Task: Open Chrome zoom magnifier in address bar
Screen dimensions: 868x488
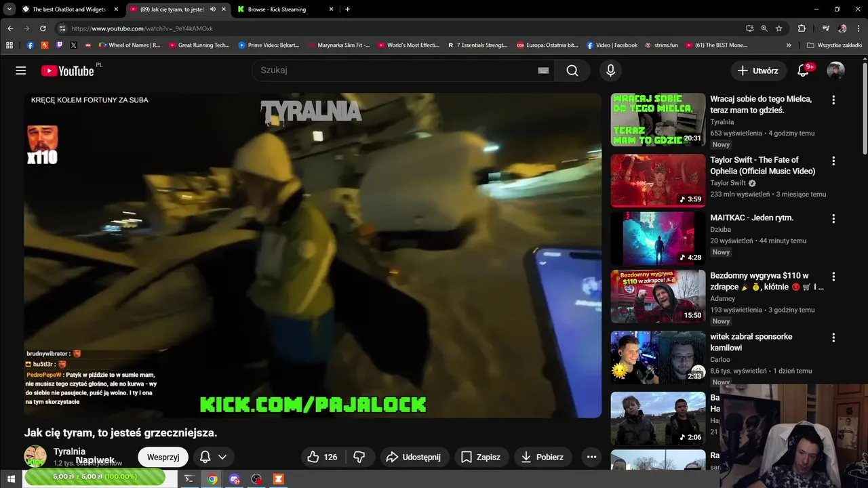Action: click(x=764, y=28)
